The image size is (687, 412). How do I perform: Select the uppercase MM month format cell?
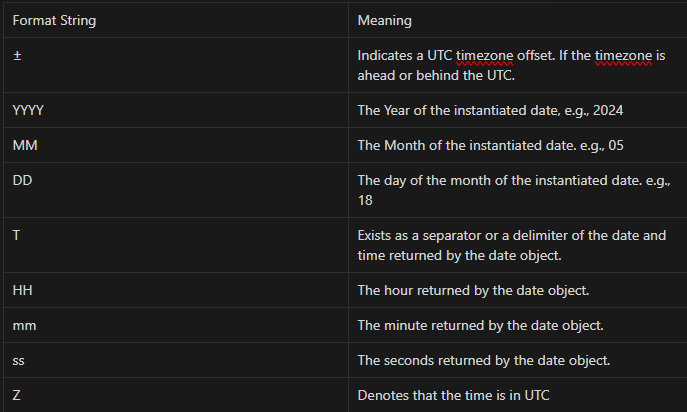tap(24, 145)
